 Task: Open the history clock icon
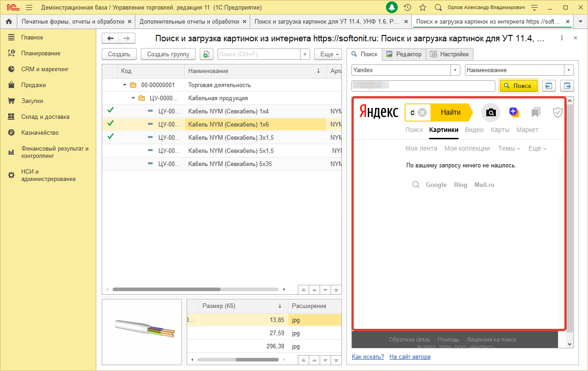pyautogui.click(x=407, y=8)
